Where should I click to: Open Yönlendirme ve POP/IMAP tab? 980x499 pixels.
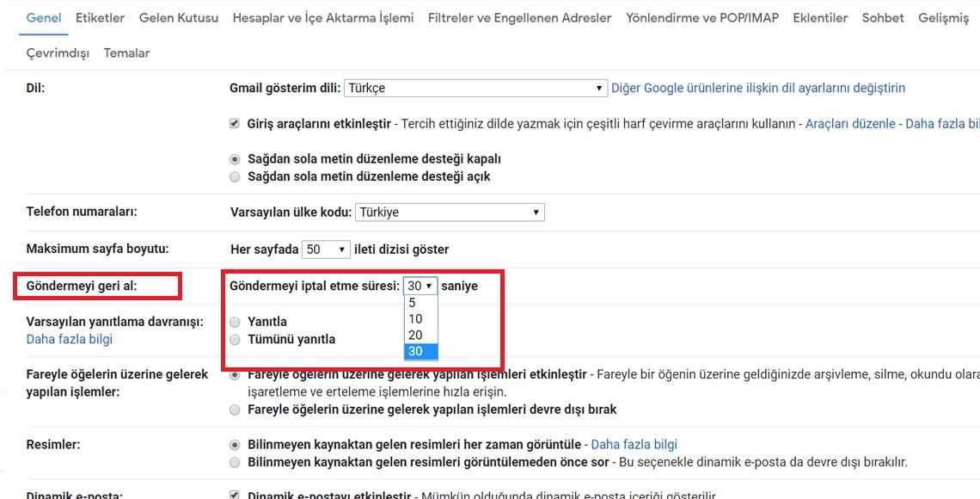[x=701, y=17]
